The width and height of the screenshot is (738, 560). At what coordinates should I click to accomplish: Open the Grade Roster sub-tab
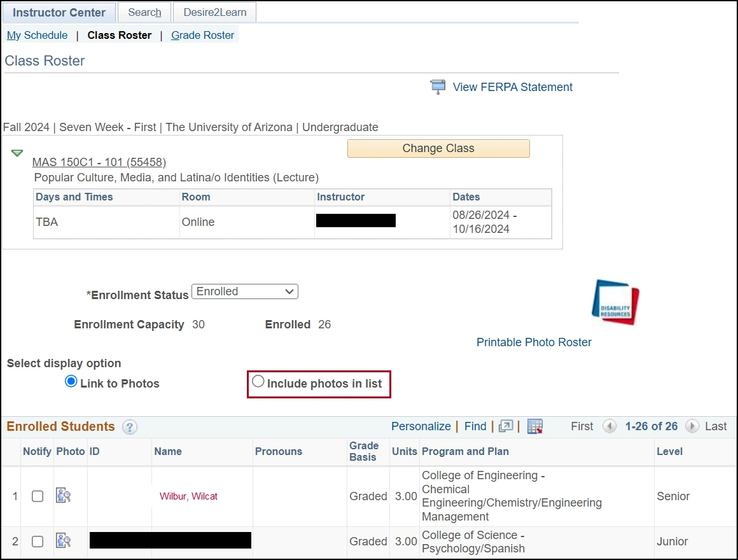[202, 35]
